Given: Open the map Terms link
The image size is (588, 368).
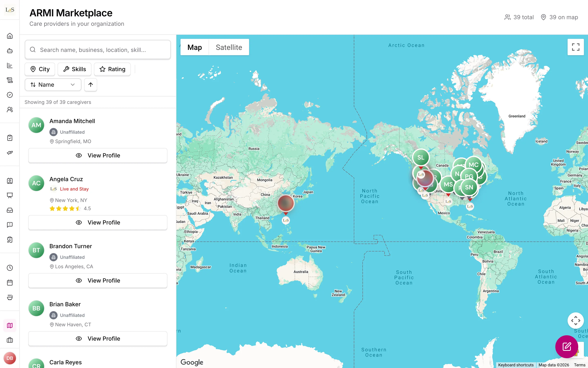Looking at the screenshot, I should click(579, 365).
